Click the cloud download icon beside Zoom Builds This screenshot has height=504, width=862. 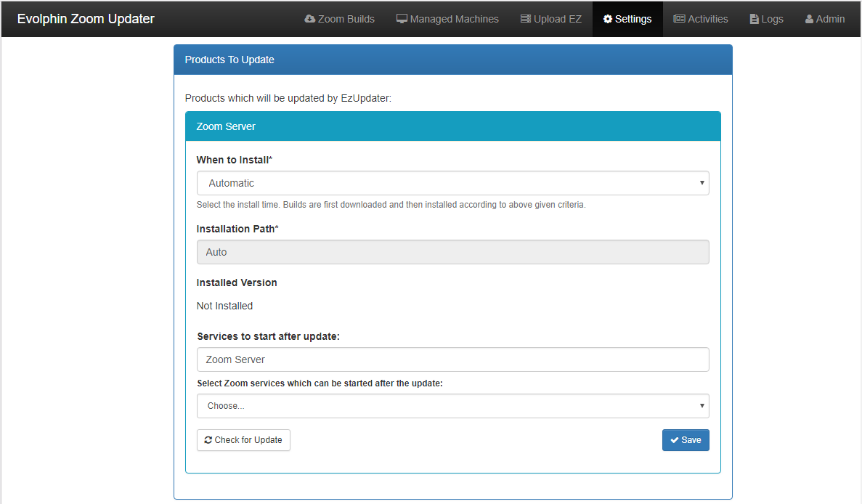310,19
